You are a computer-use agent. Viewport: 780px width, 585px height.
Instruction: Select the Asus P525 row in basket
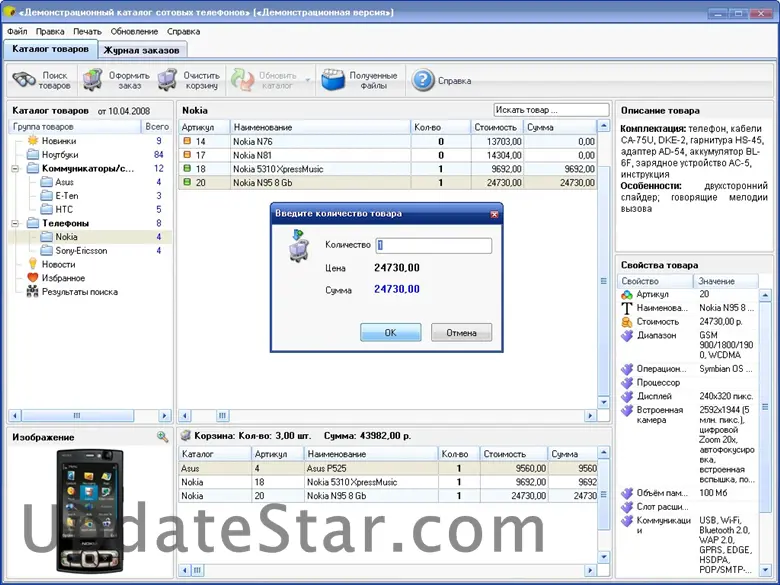388,468
